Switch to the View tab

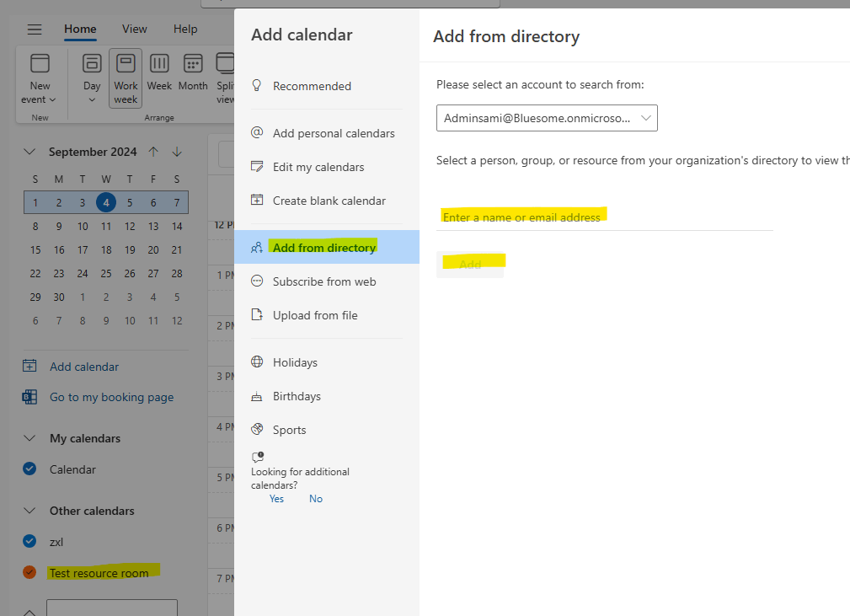pos(134,29)
